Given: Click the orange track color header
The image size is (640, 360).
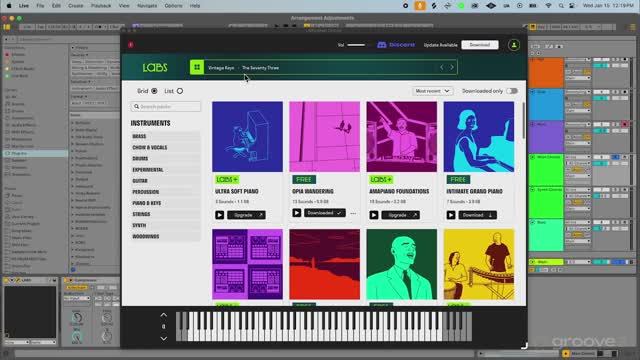Looking at the screenshot, I should coord(546,73).
